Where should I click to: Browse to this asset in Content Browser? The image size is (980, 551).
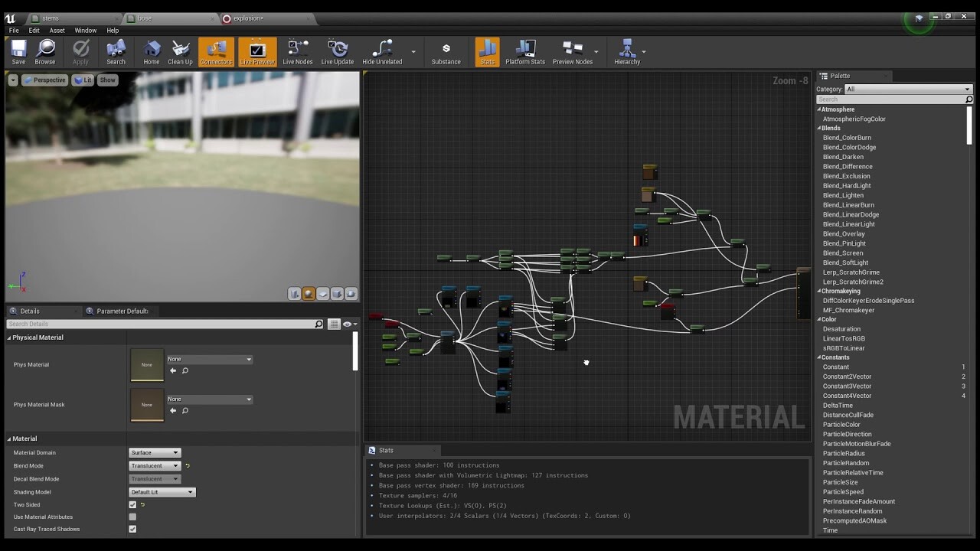pyautogui.click(x=45, y=51)
